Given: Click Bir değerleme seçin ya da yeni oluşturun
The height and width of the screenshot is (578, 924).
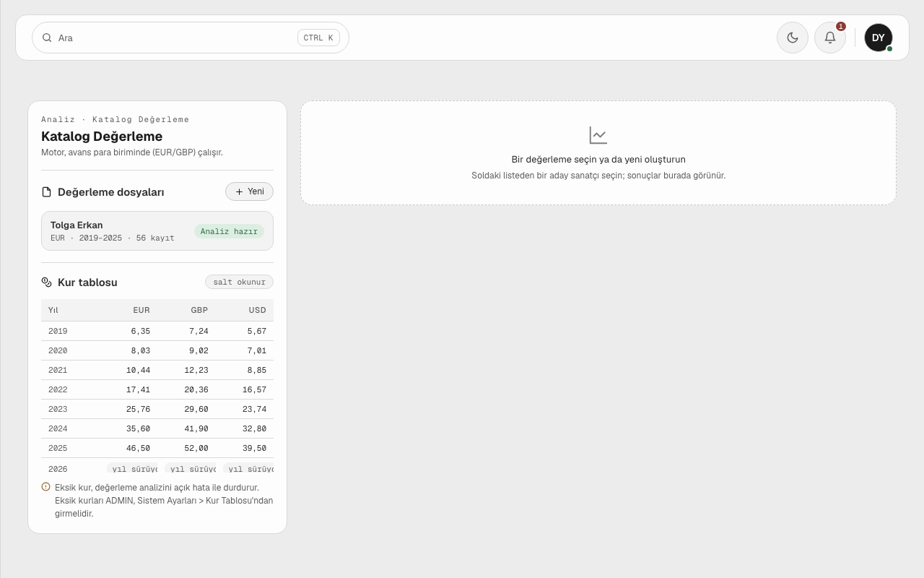Looking at the screenshot, I should 598,159.
